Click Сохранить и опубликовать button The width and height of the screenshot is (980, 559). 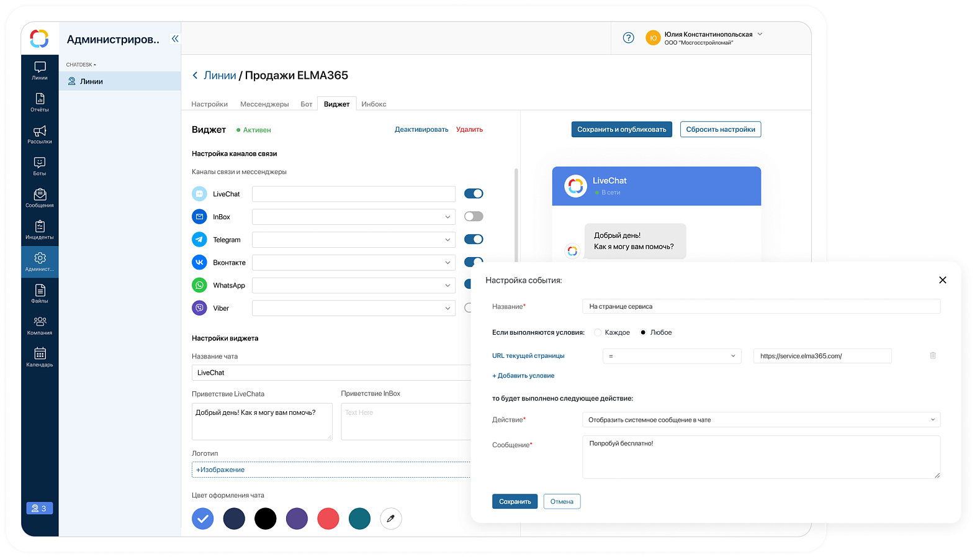621,129
